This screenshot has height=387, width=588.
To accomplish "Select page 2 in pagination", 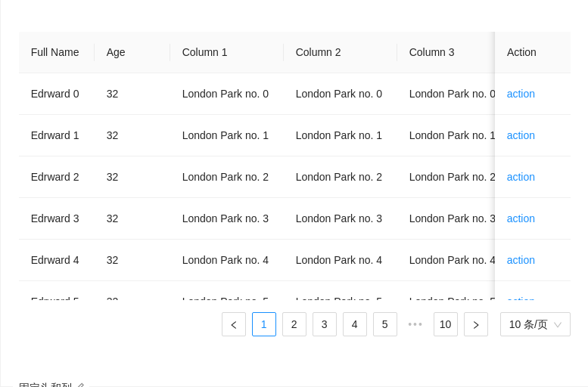I will click(294, 324).
